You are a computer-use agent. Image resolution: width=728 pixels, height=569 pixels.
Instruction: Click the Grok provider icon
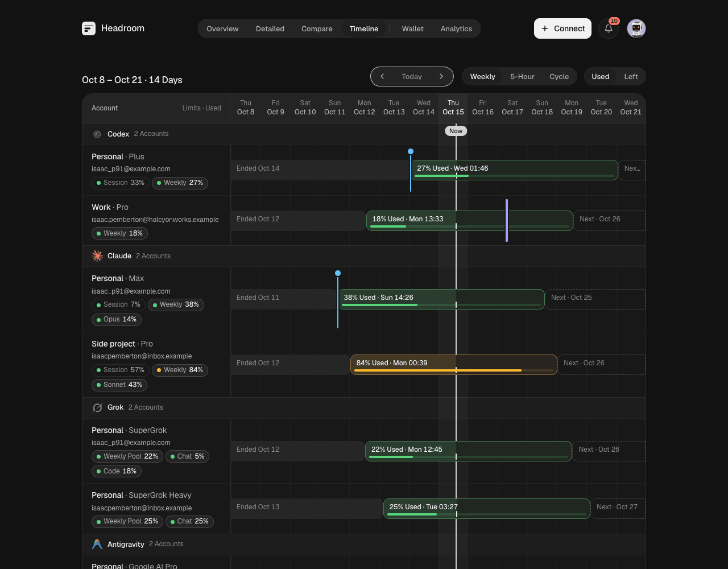[97, 407]
